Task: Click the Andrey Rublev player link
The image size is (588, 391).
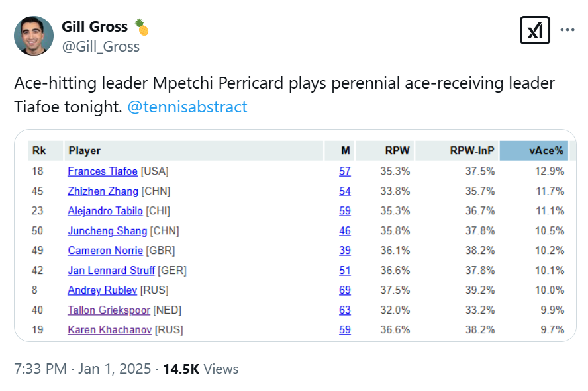Action: pos(102,290)
